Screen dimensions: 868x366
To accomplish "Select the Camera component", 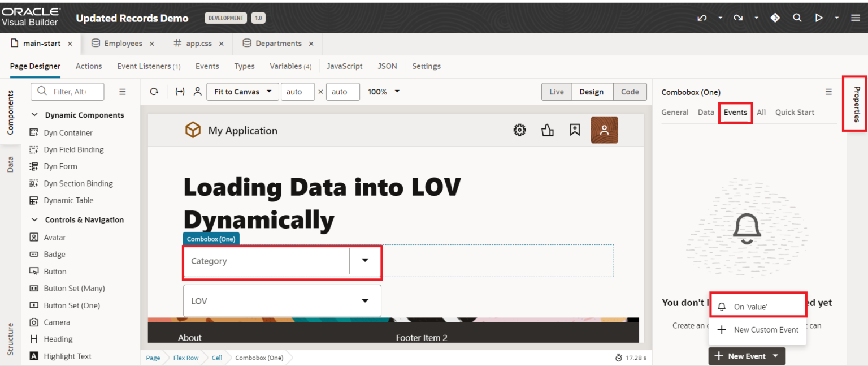I will pos(57,322).
